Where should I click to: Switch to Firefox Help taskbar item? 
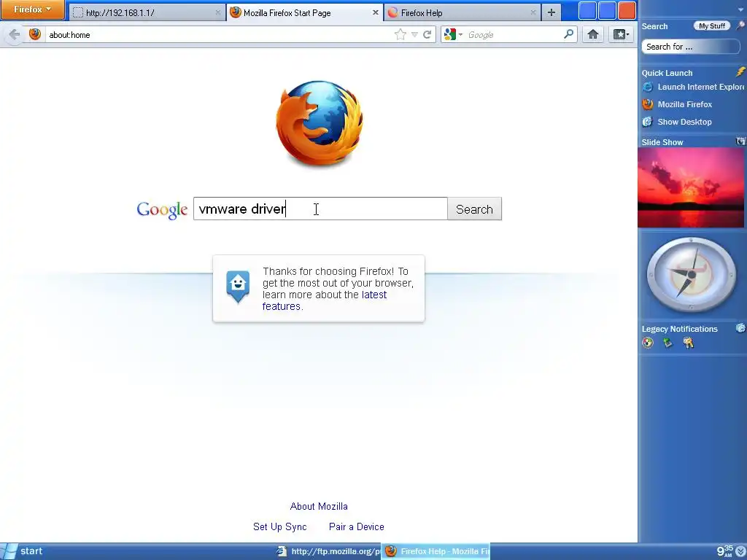[x=436, y=551]
